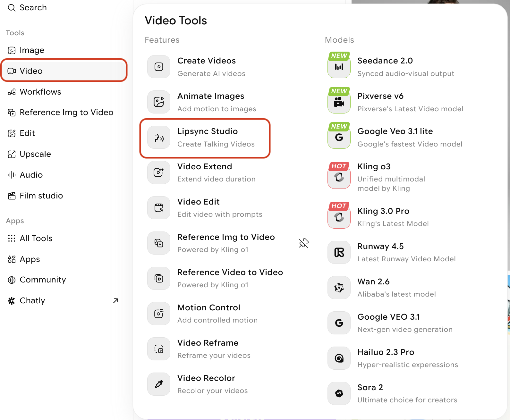Screen dimensions: 510x420
Task: Click the Video Recolor eyedropper icon
Action: [159, 384]
